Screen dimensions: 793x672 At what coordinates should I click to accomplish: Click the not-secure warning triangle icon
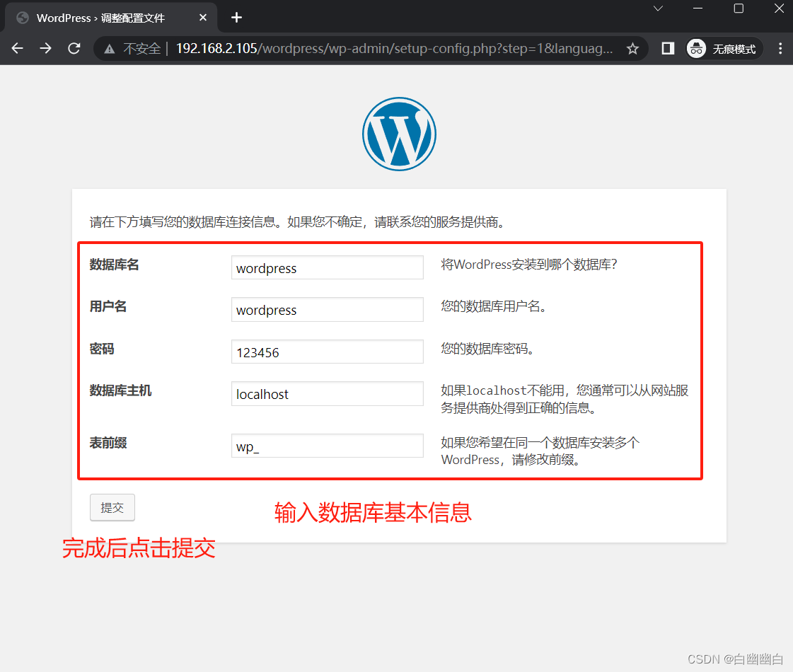(109, 49)
